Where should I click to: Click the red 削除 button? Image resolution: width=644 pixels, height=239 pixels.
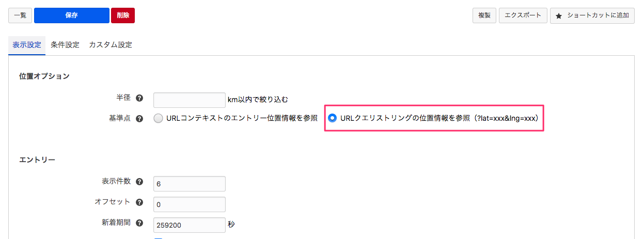click(x=123, y=15)
